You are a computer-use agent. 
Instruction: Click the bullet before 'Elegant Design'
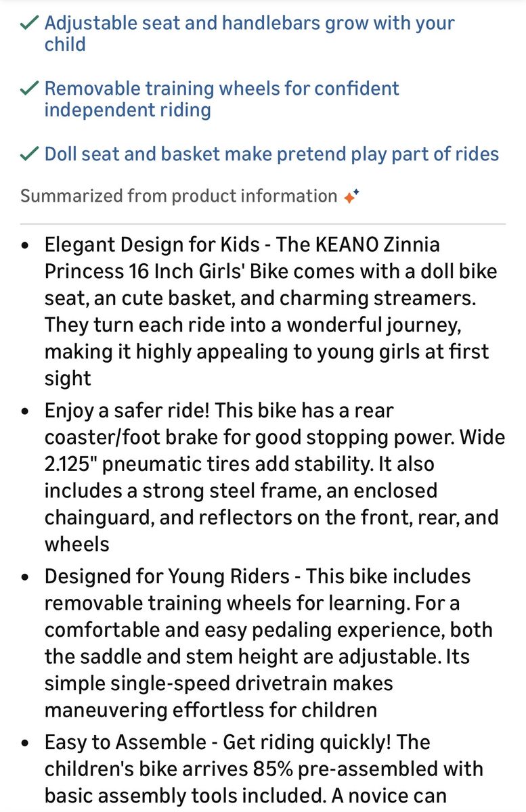click(25, 246)
